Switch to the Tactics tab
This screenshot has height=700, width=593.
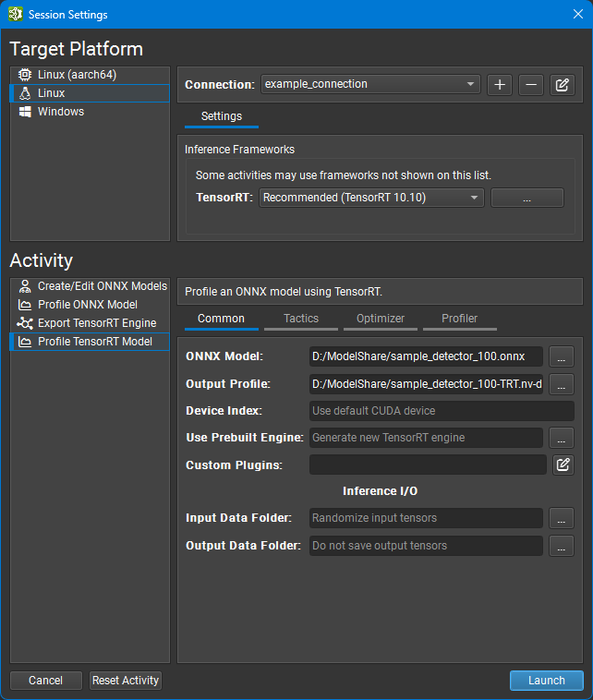(301, 319)
